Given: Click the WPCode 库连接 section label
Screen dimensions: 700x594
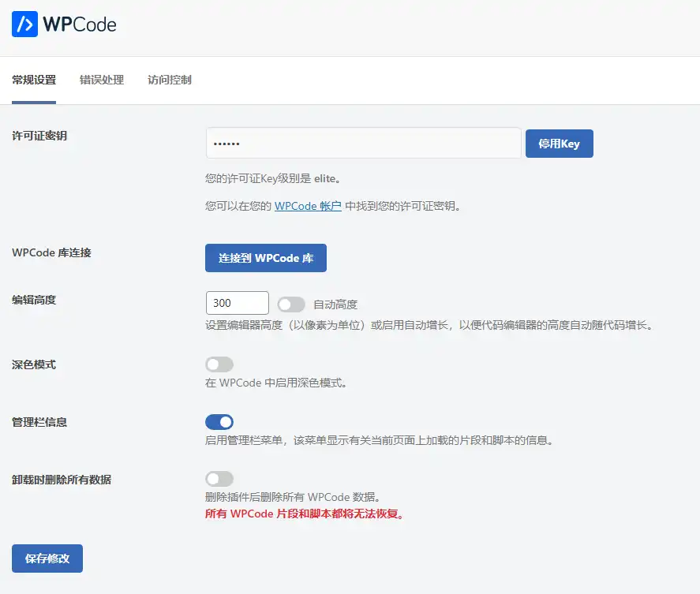Looking at the screenshot, I should pyautogui.click(x=51, y=252).
